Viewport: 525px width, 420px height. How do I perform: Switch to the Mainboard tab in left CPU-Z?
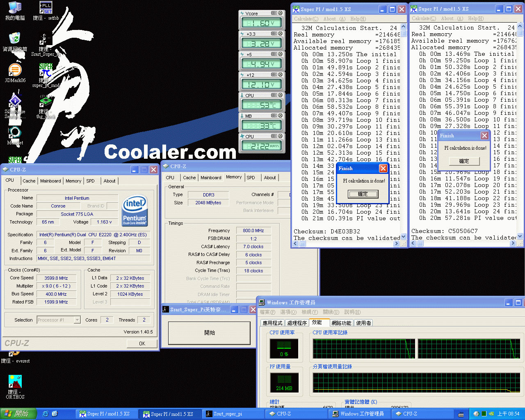coord(50,181)
